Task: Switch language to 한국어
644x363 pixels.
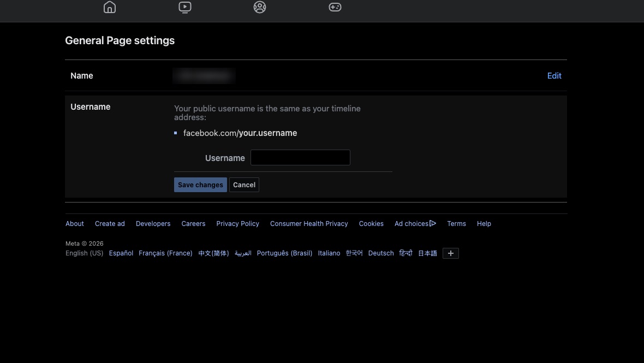Action: (354, 253)
